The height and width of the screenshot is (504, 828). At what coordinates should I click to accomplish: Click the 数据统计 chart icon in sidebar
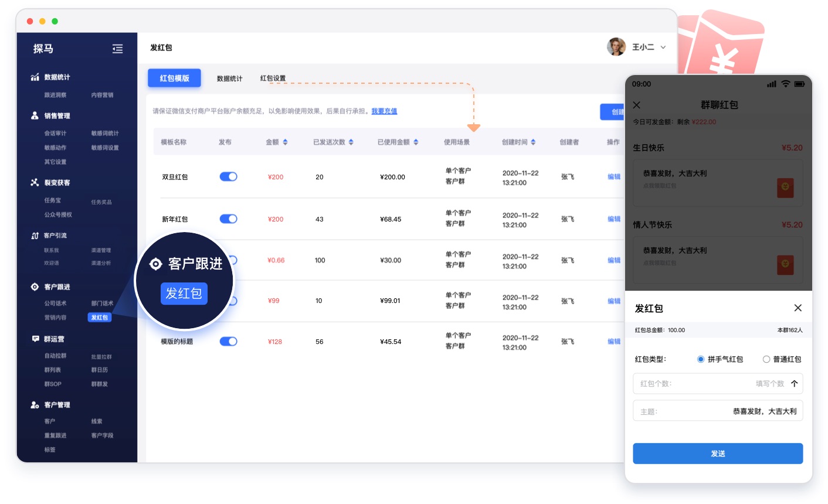coord(35,77)
